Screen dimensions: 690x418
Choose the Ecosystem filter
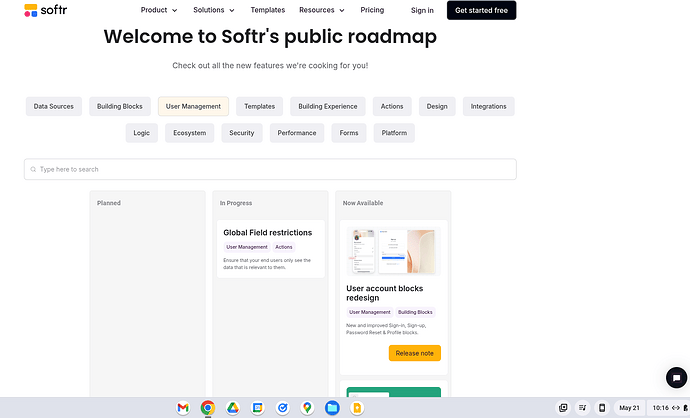(190, 133)
